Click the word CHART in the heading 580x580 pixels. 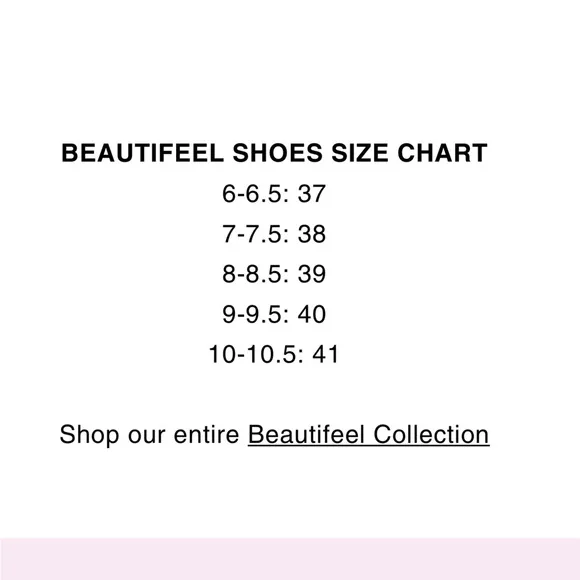point(442,153)
